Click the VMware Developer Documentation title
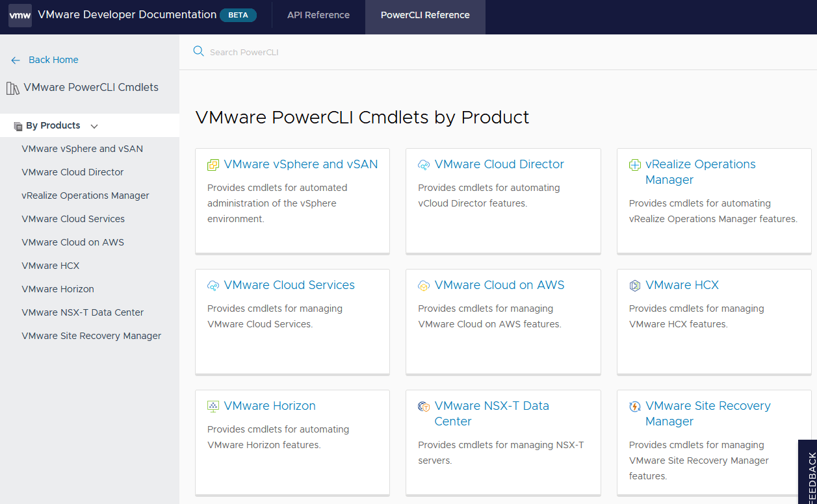The height and width of the screenshot is (504, 817). pos(127,14)
